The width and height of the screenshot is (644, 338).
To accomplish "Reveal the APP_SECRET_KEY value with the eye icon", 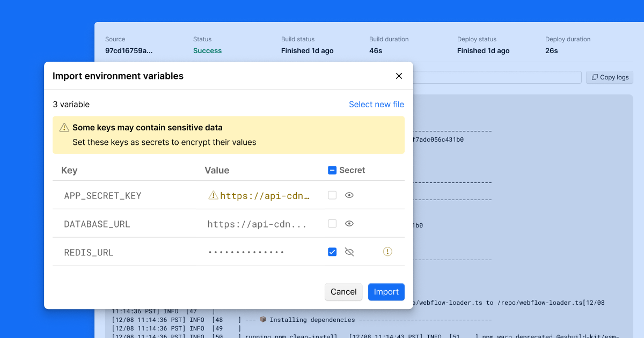I will click(x=349, y=195).
